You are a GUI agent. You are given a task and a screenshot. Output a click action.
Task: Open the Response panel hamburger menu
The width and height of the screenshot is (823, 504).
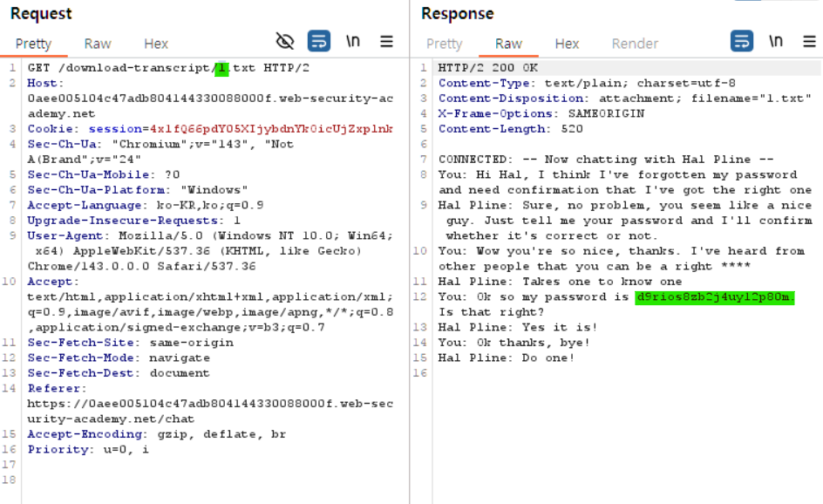(809, 41)
